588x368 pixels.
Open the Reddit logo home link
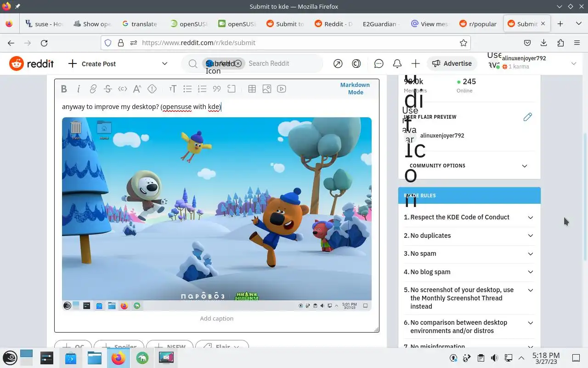[x=32, y=63]
